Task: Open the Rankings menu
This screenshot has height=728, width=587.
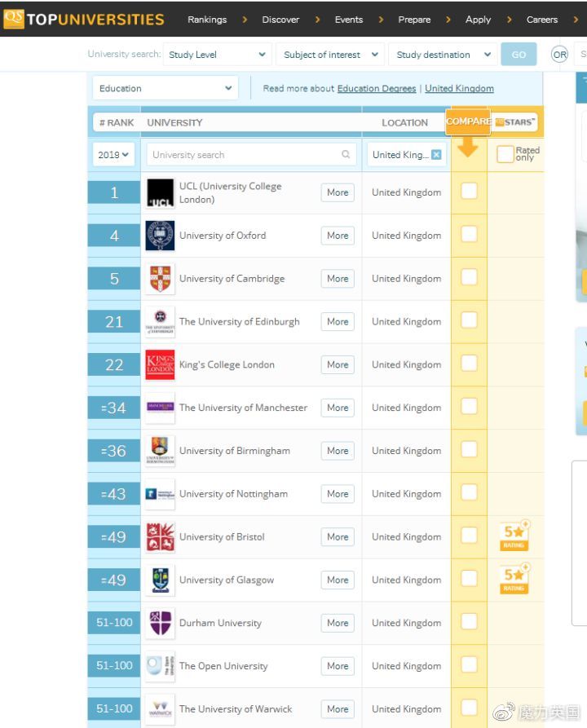Action: tap(207, 20)
